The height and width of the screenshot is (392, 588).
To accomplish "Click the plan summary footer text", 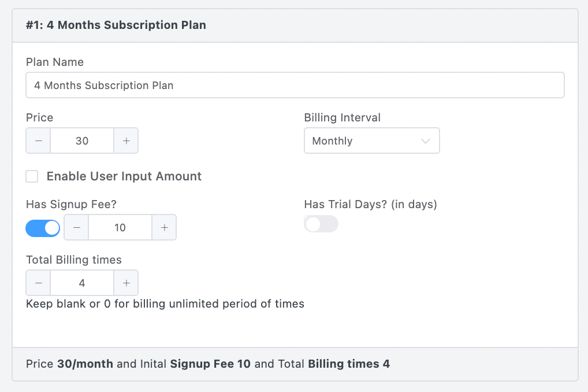I will [x=208, y=364].
